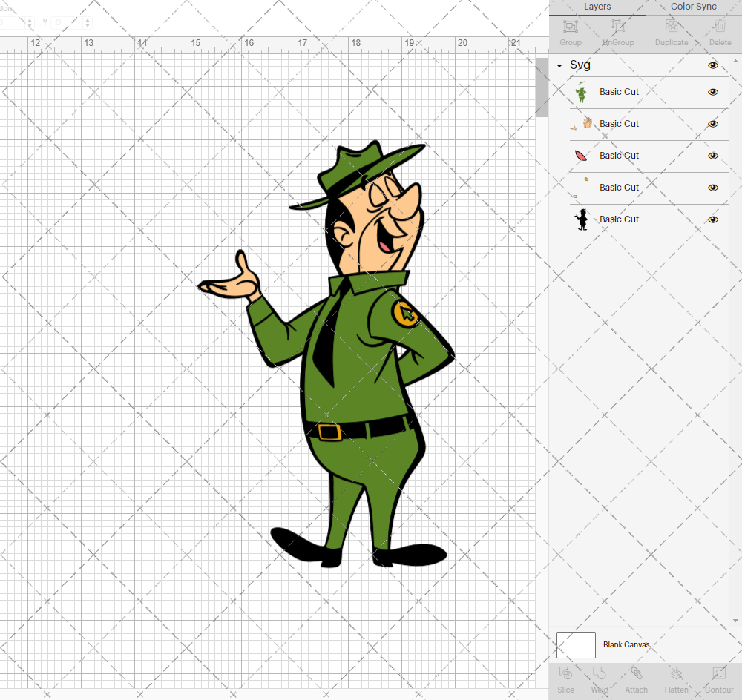Click the Flatten tool icon
Screen dimensions: 742x700
pos(676,673)
